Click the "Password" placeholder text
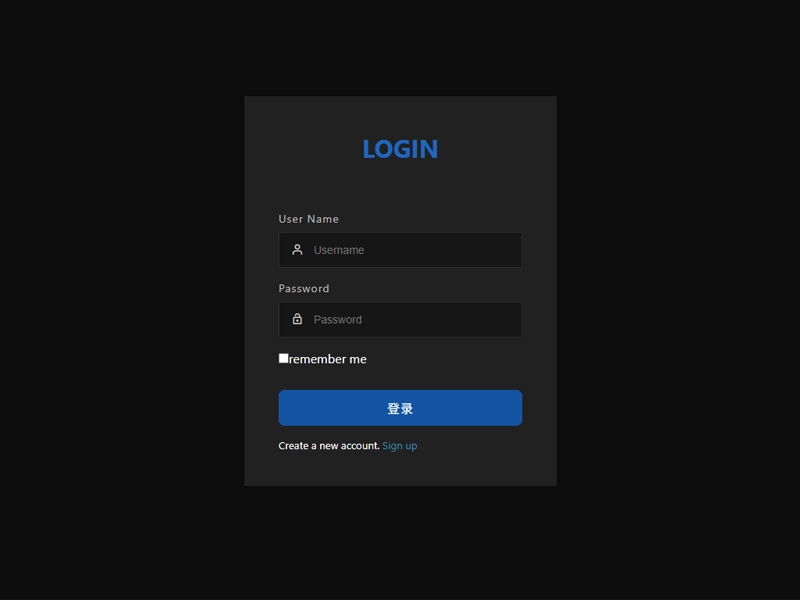800x600 pixels. coord(338,320)
